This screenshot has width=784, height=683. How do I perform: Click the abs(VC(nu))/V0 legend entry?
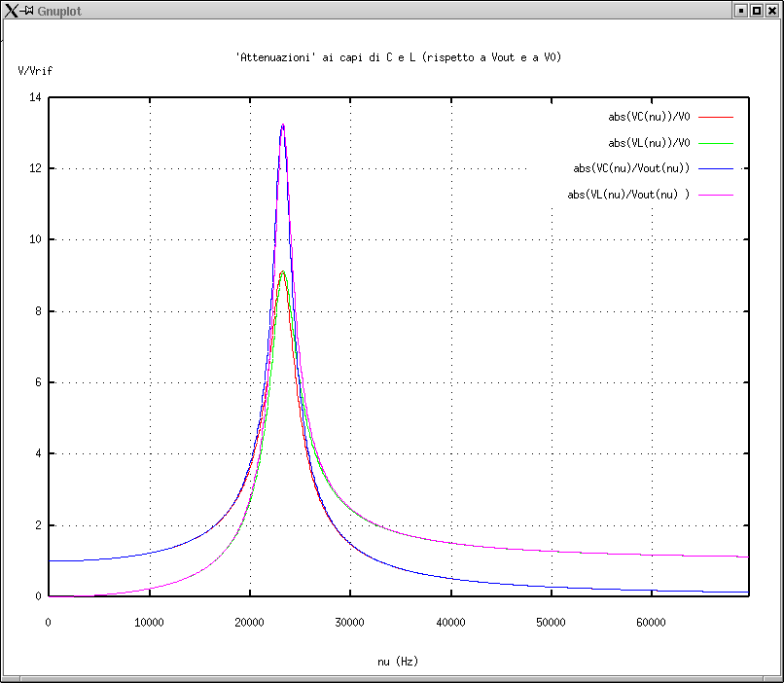coord(649,117)
